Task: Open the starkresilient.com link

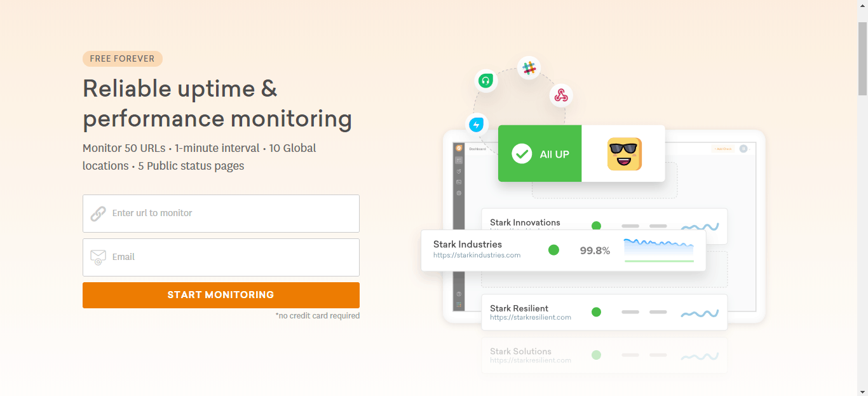Action: 531,317
